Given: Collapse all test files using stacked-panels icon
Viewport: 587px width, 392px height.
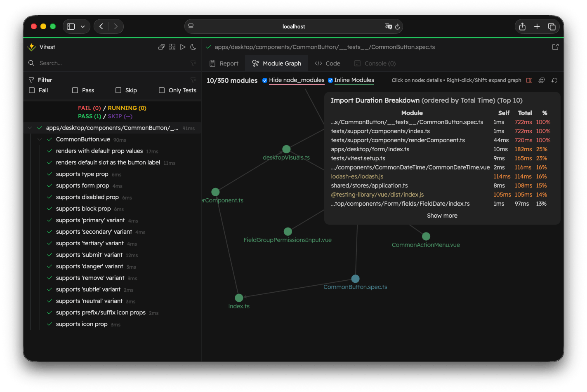Looking at the screenshot, I should tap(161, 47).
